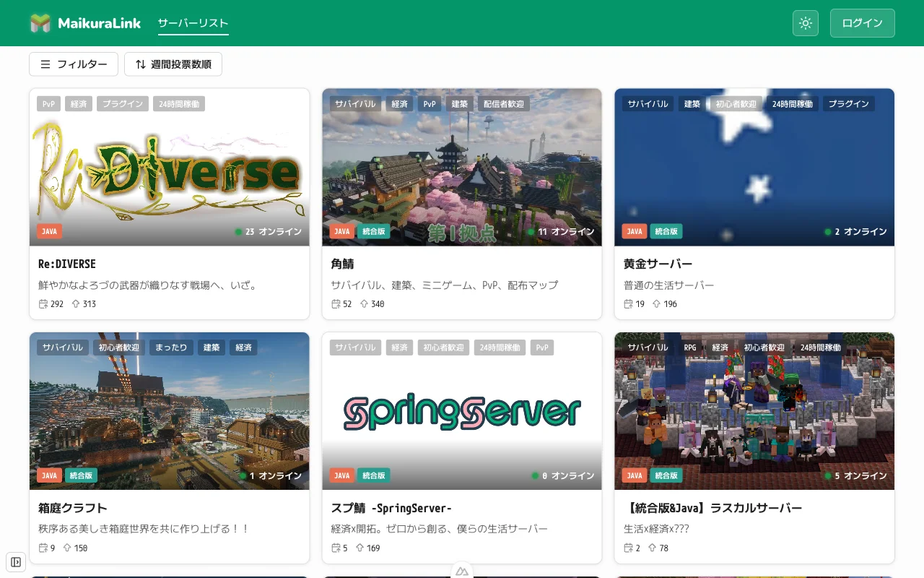
Task: Click the JAVA badge on Re:DIVERSE card
Action: [x=49, y=232]
